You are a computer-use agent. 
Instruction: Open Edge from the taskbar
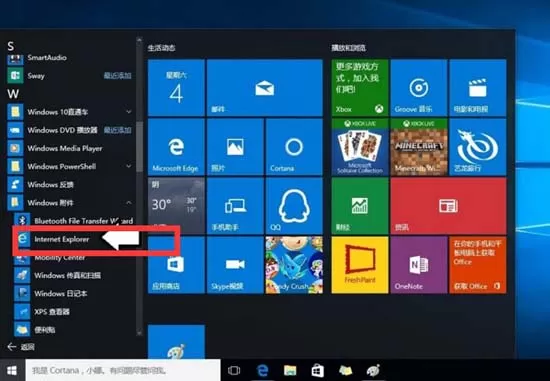point(262,370)
